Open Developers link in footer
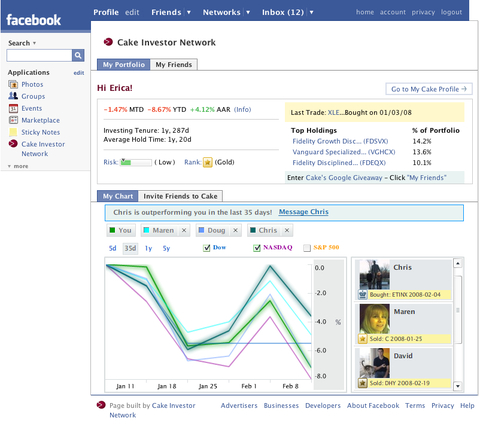480x430 pixels. coord(323,406)
